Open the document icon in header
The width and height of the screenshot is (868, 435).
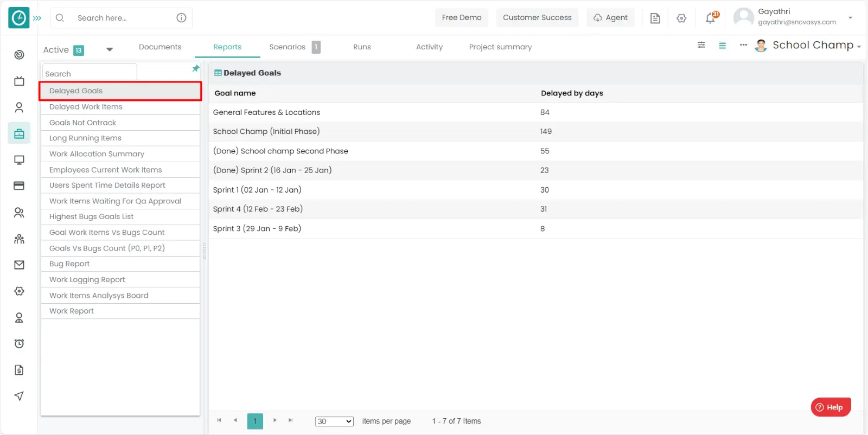pyautogui.click(x=655, y=18)
